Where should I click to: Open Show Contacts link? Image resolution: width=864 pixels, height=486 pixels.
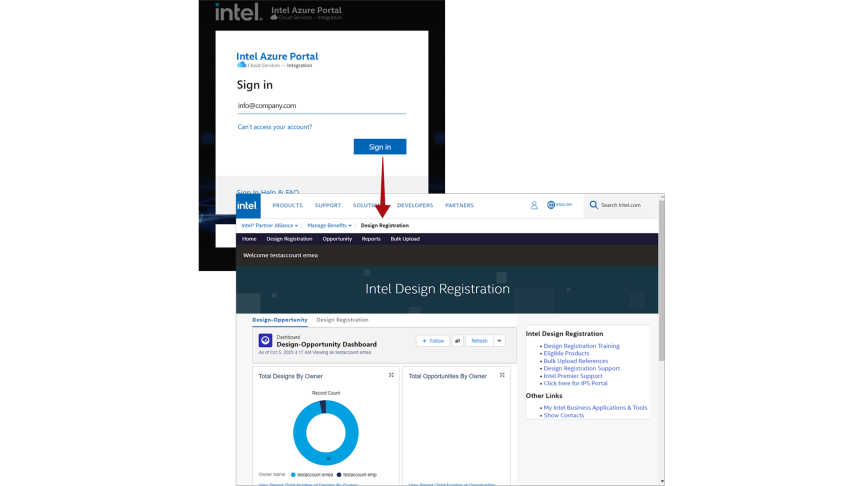[564, 415]
